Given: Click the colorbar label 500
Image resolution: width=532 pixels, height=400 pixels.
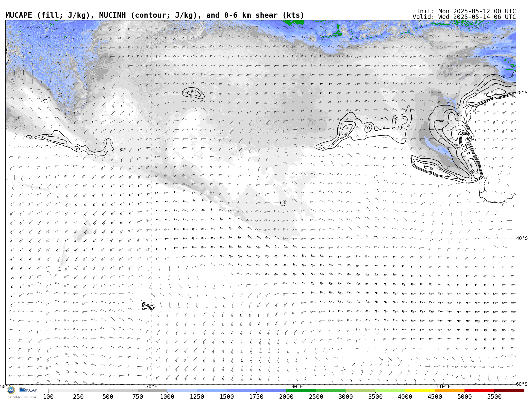Looking at the screenshot, I should click(108, 397).
